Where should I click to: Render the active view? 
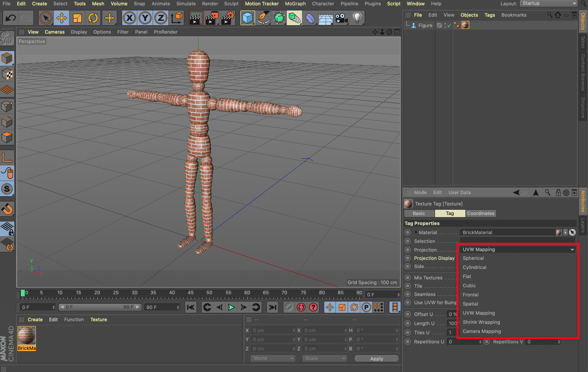coord(196,18)
